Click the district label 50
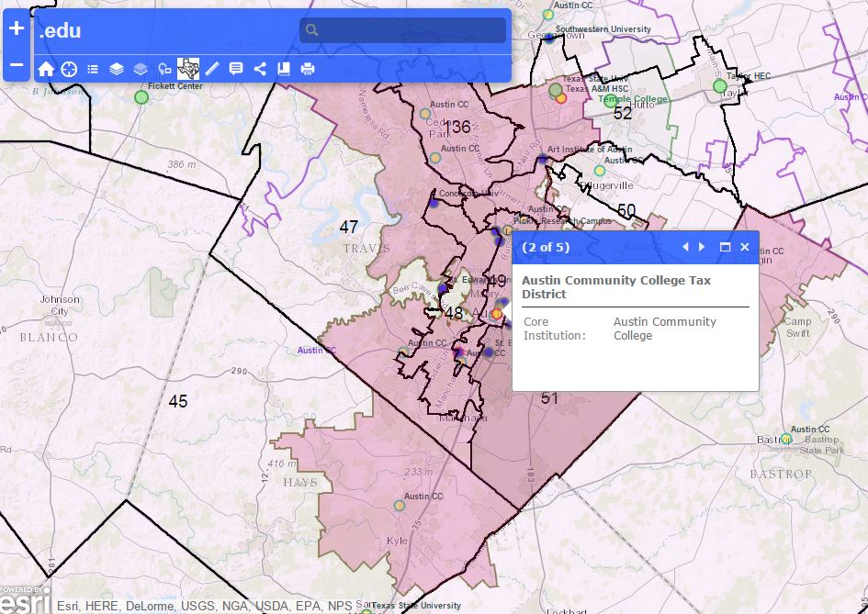The image size is (868, 614). tap(626, 211)
